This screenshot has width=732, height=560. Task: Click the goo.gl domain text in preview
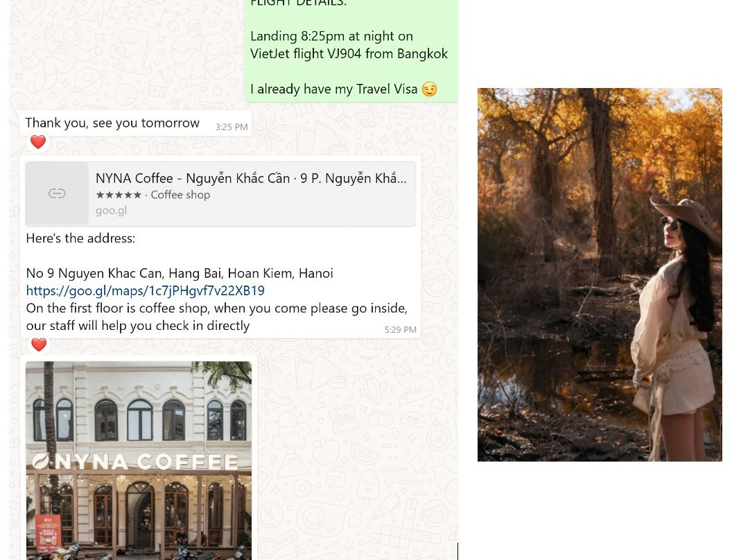[x=111, y=211]
